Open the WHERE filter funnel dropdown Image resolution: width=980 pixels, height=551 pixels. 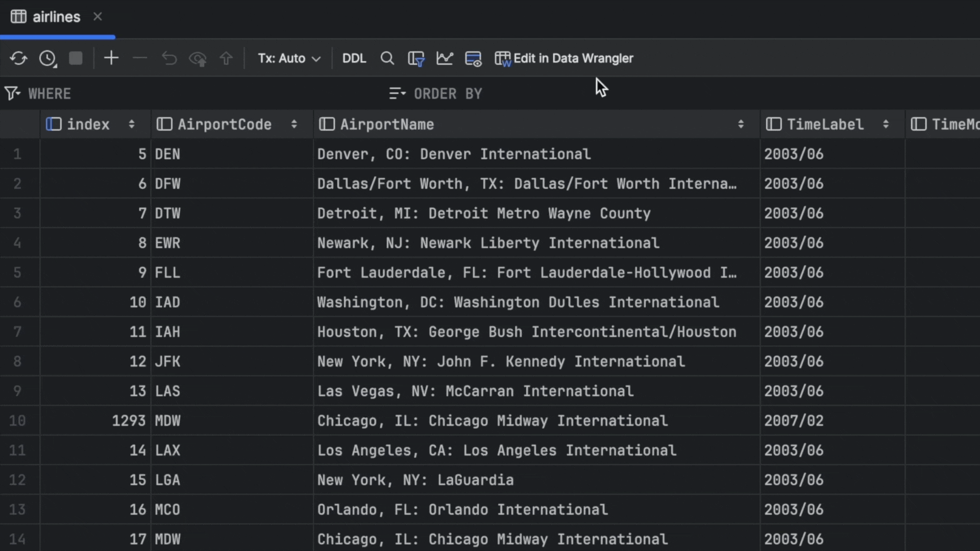12,93
